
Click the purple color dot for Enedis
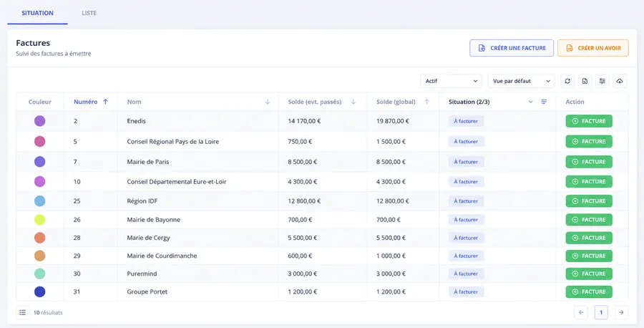click(40, 121)
